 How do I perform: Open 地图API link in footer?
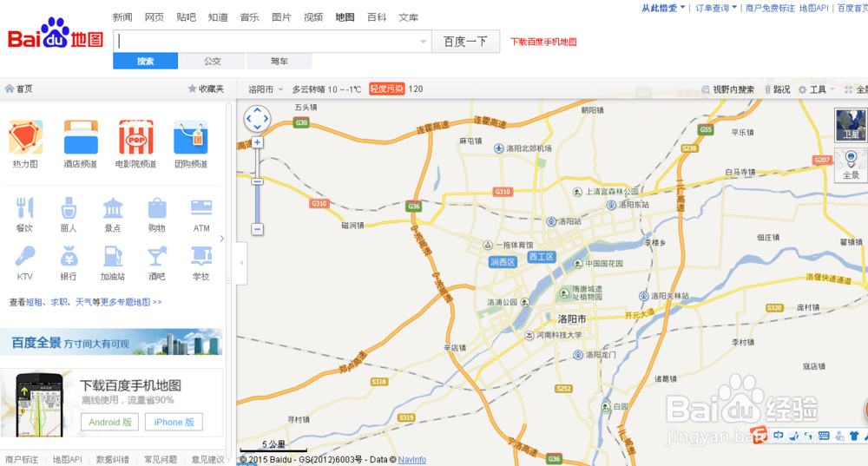pos(67,459)
